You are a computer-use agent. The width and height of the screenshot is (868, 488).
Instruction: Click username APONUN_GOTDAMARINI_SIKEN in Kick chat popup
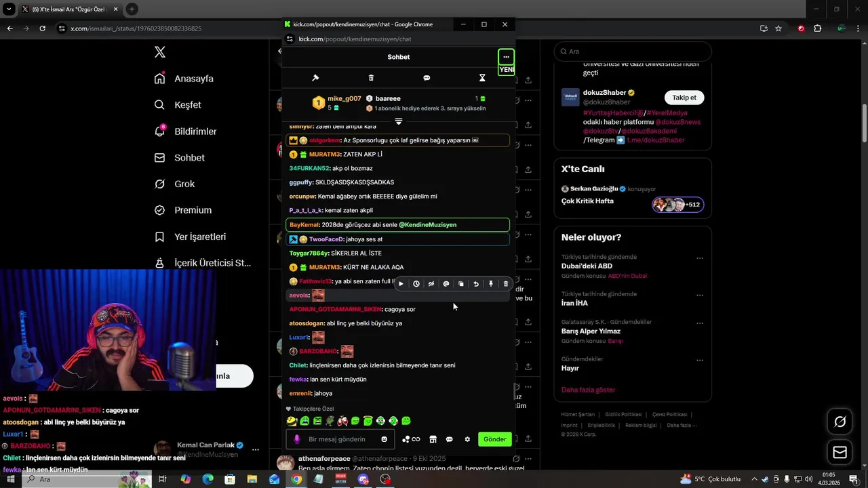coord(335,309)
